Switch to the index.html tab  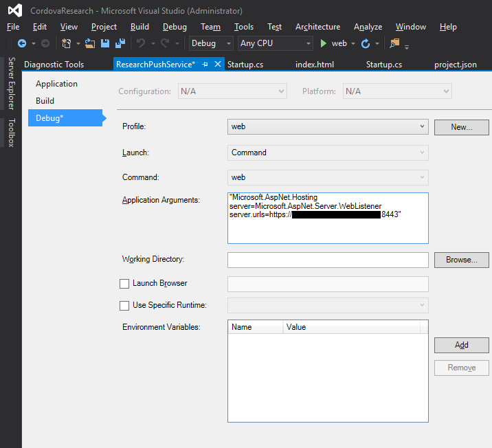[315, 65]
